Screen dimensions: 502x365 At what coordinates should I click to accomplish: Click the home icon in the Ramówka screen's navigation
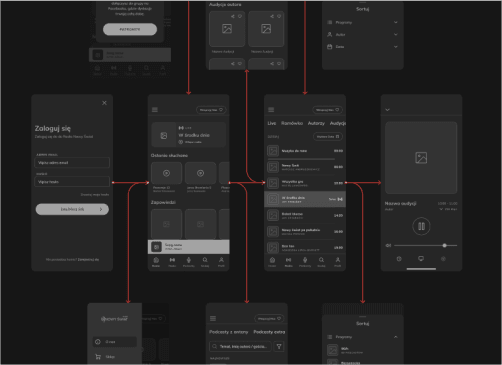[x=272, y=260]
